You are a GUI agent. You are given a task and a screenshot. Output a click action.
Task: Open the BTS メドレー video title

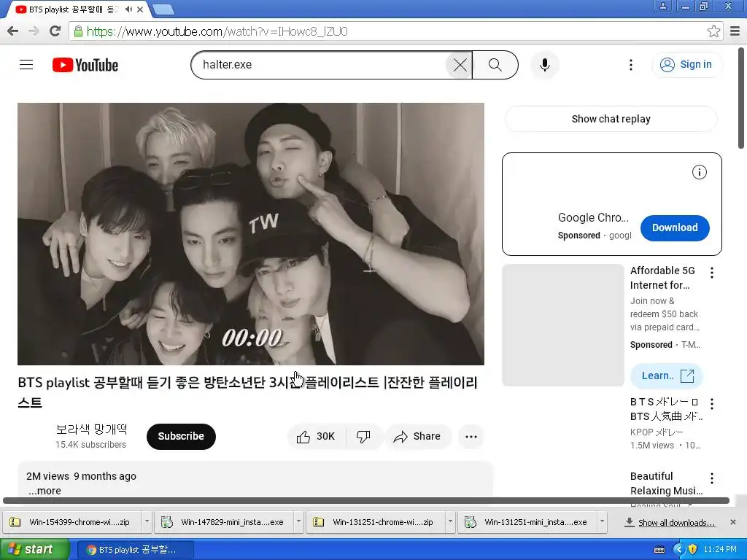pyautogui.click(x=666, y=409)
